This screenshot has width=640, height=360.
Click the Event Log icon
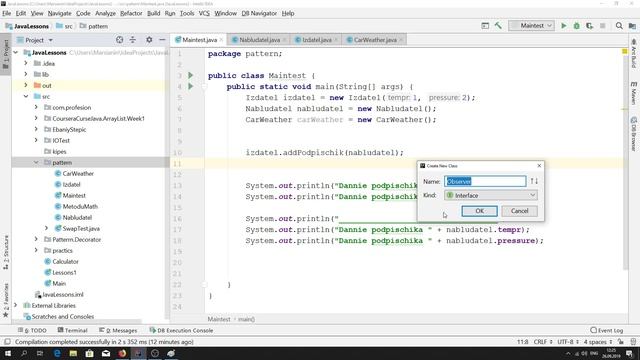(593, 330)
